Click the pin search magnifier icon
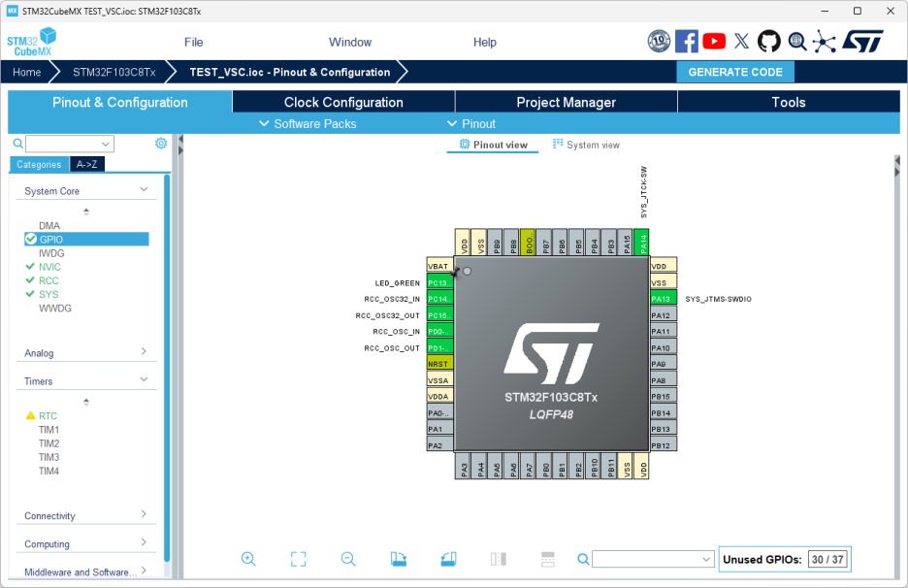The image size is (908, 588). point(583,559)
